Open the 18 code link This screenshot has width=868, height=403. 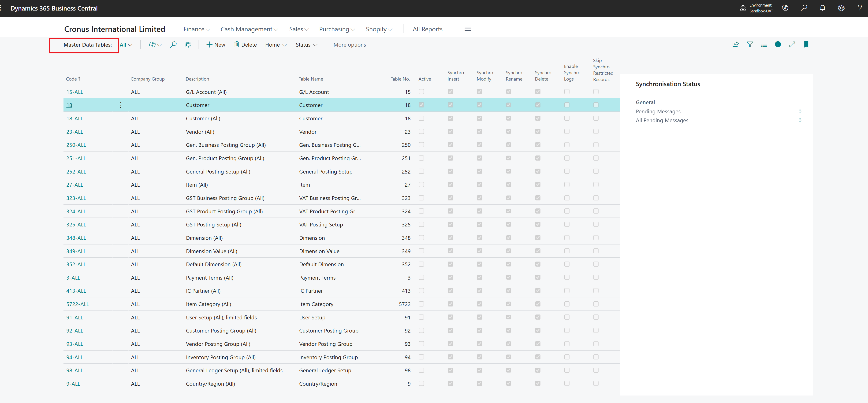69,105
